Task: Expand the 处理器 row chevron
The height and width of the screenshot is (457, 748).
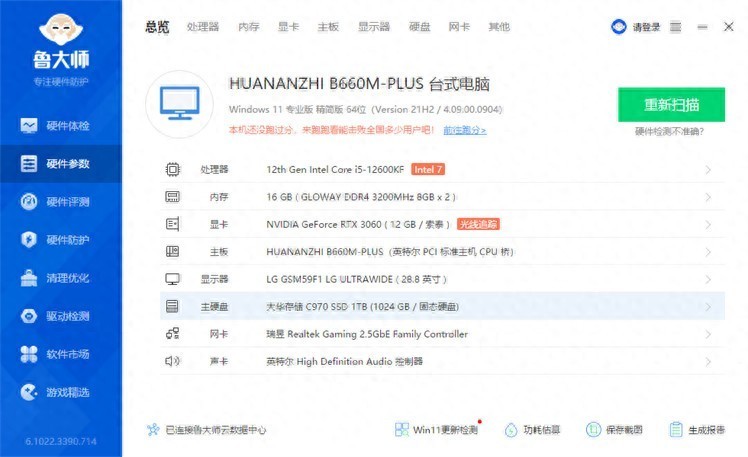Action: click(708, 170)
